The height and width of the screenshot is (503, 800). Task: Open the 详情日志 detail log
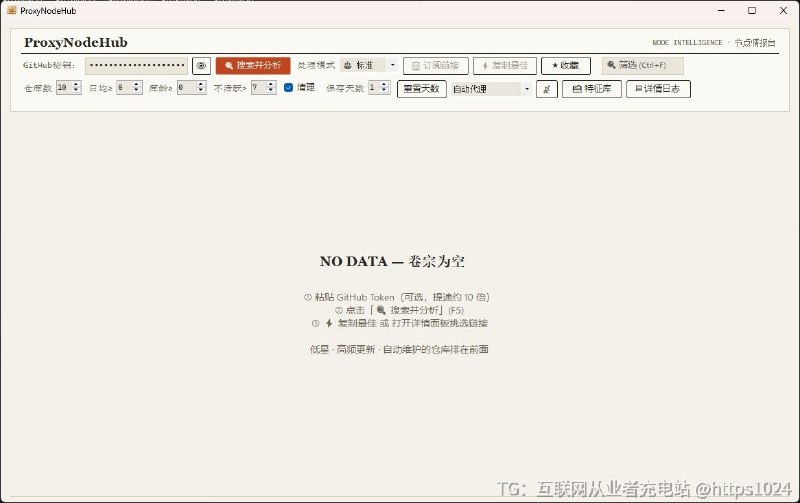click(x=658, y=89)
